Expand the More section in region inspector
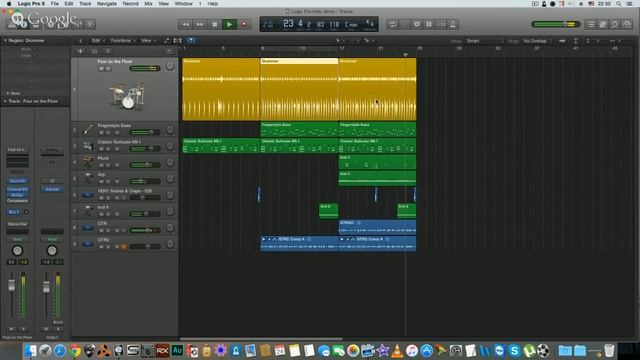Image resolution: width=640 pixels, height=360 pixels. tap(7, 93)
